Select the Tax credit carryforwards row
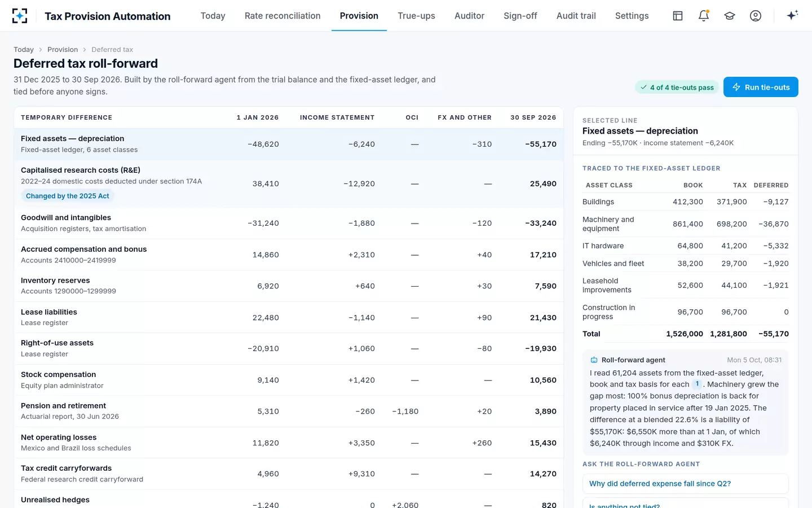This screenshot has height=508, width=812. pyautogui.click(x=289, y=474)
